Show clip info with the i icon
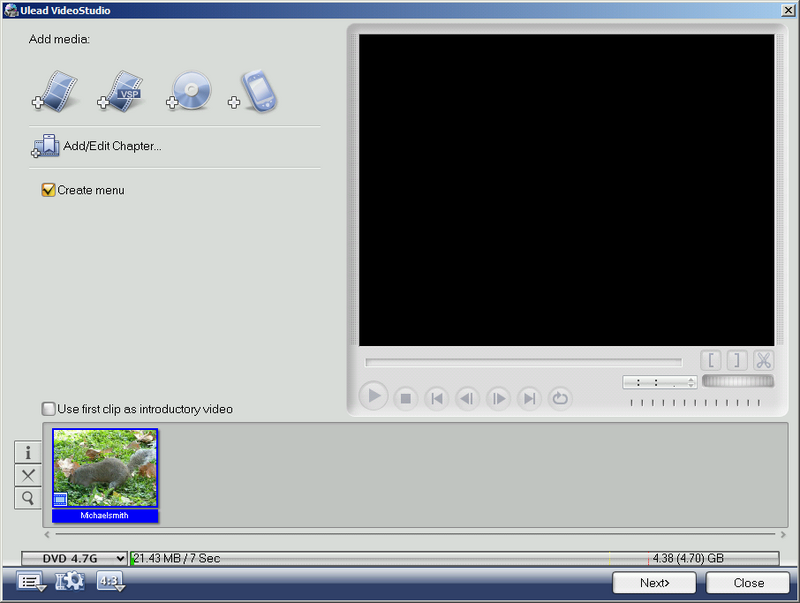800x603 pixels. pyautogui.click(x=28, y=453)
